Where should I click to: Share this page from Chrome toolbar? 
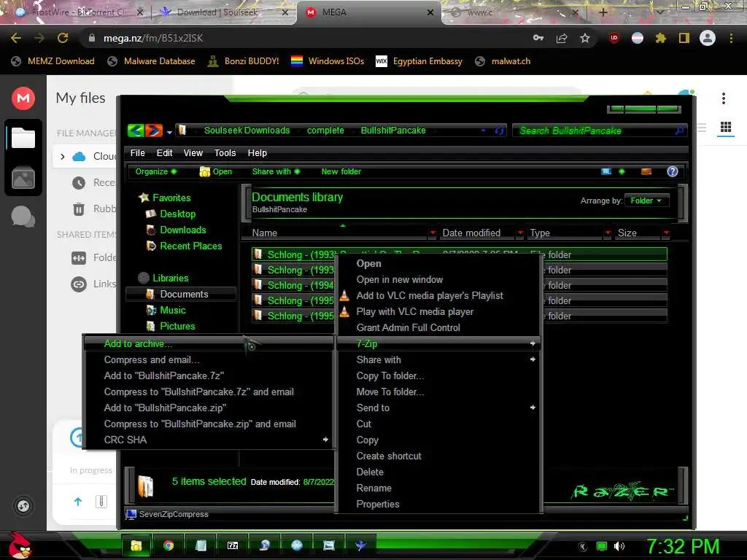tap(562, 38)
